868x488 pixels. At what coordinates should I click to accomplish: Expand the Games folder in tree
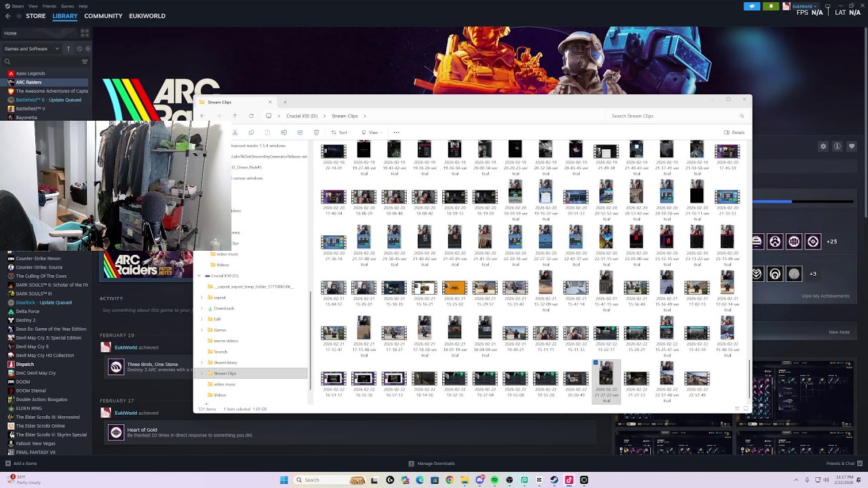click(201, 330)
